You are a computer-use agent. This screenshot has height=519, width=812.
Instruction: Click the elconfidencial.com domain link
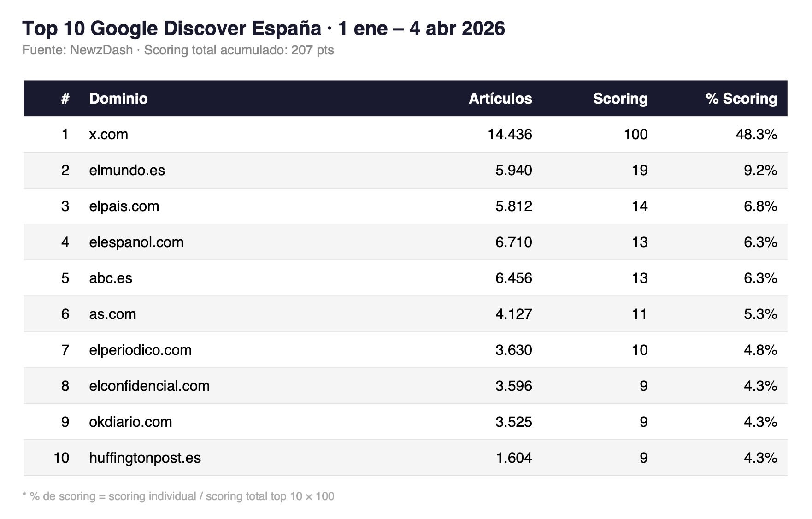(150, 386)
